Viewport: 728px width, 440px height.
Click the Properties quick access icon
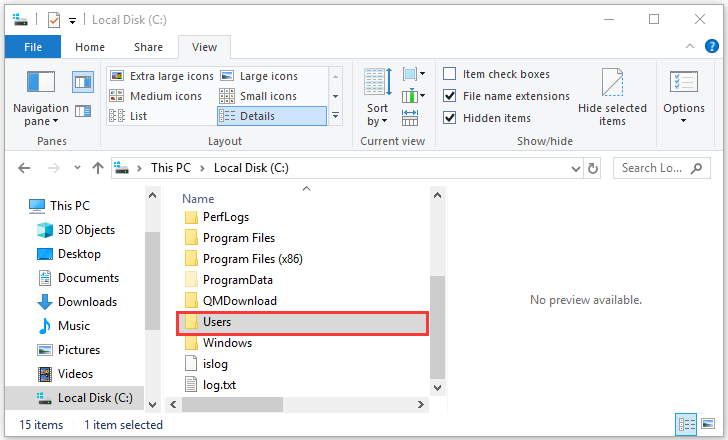[54, 19]
